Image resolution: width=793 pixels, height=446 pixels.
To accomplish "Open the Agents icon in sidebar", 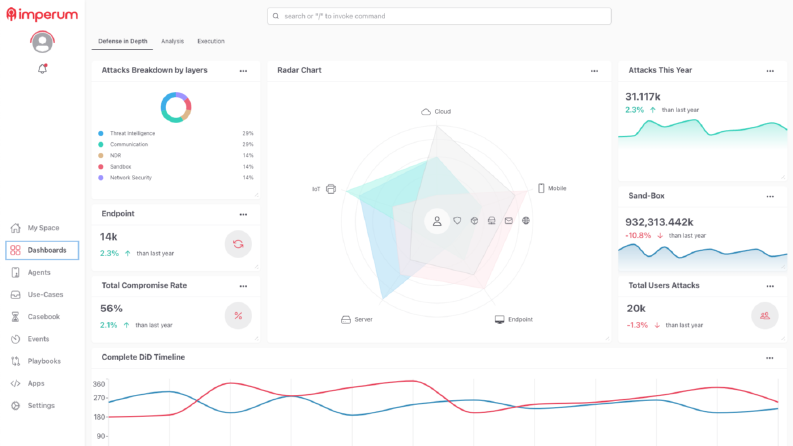I will (x=16, y=273).
